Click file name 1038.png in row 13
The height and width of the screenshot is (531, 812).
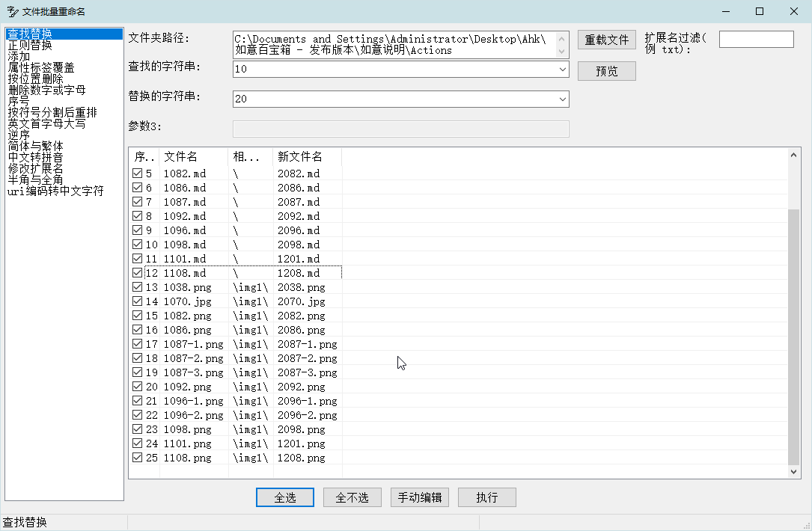click(x=187, y=287)
